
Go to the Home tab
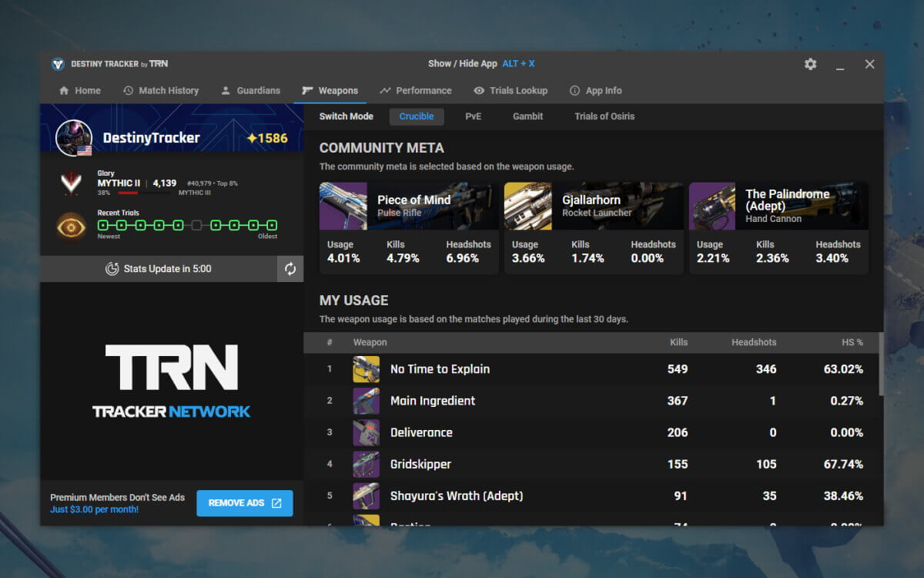point(80,90)
